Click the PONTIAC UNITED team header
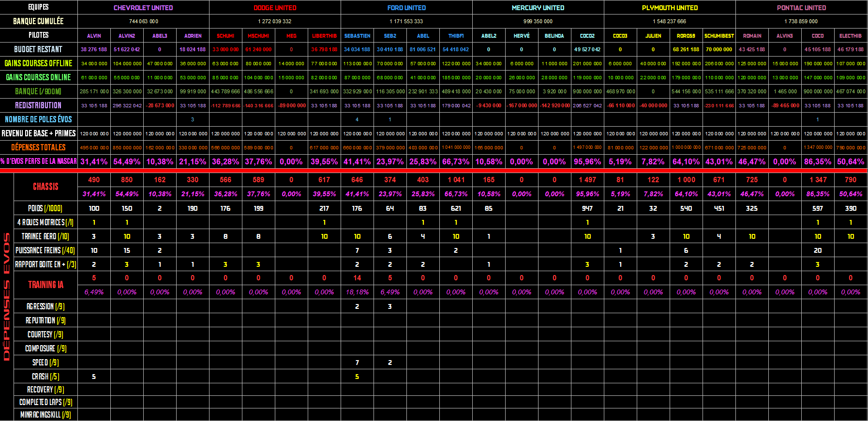The height and width of the screenshot is (421, 868). [801, 8]
